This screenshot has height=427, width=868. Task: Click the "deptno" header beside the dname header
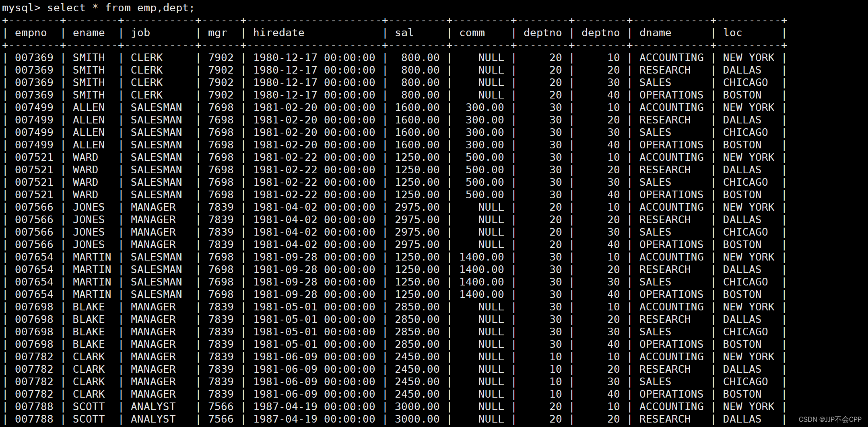tap(601, 33)
